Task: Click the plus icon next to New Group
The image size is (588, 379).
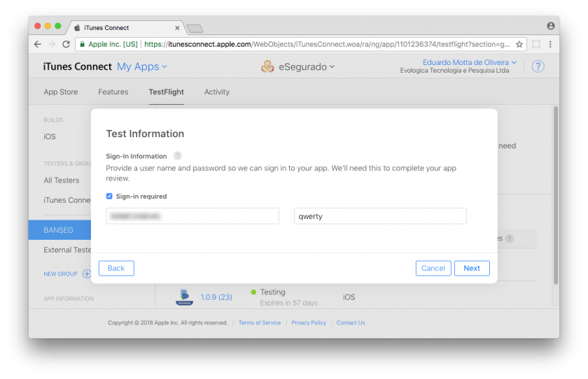Action: [x=87, y=274]
